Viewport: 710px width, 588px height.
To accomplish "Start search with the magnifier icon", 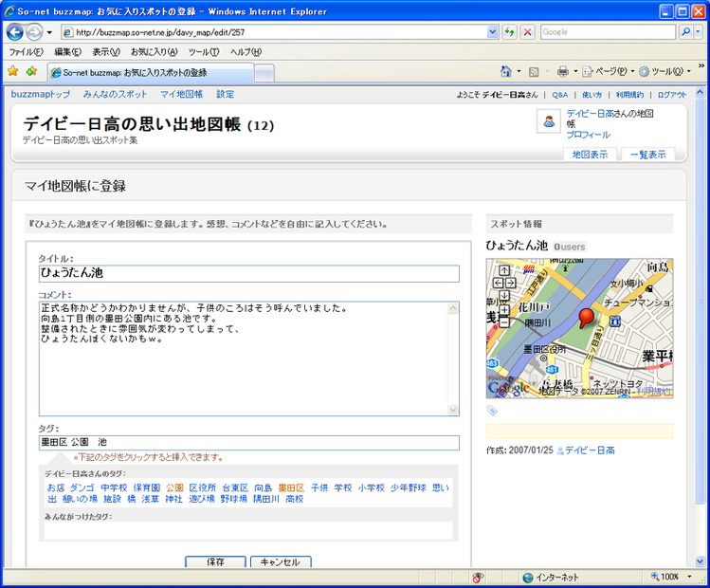I will (686, 32).
